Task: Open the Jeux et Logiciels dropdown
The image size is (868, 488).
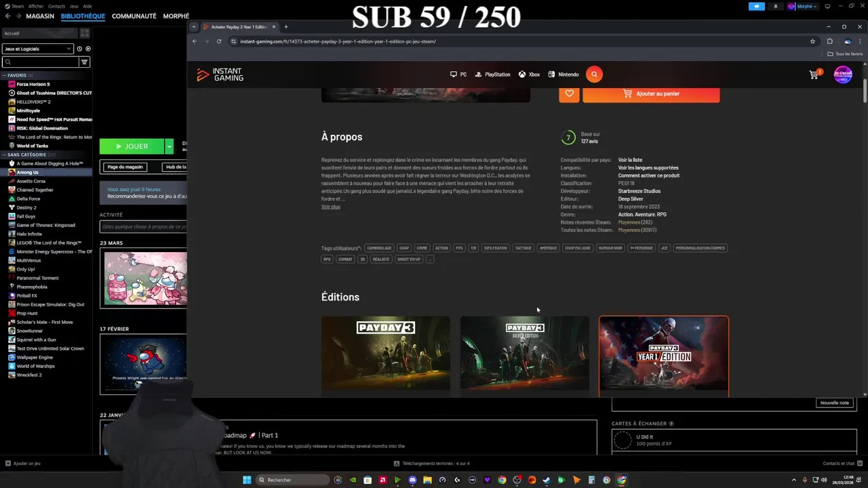Action: (x=37, y=49)
